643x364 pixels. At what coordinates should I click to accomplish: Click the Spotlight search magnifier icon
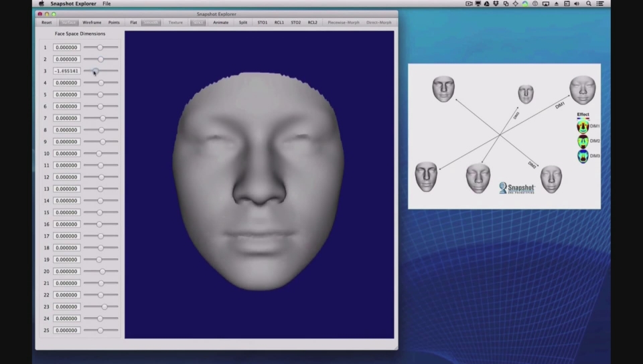click(589, 3)
